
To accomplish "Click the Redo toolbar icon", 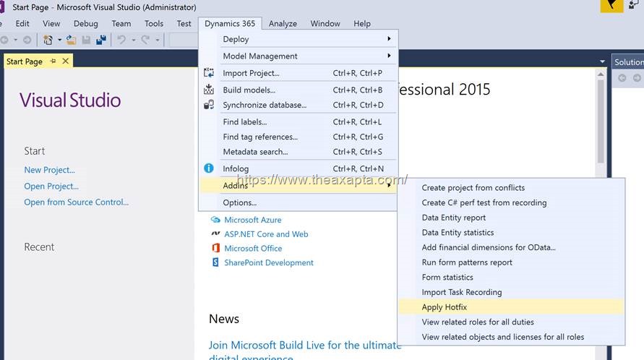I will tap(145, 40).
